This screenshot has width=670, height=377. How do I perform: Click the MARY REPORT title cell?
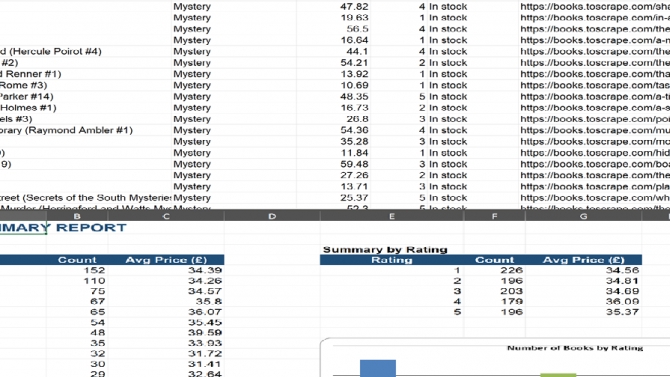[63, 228]
